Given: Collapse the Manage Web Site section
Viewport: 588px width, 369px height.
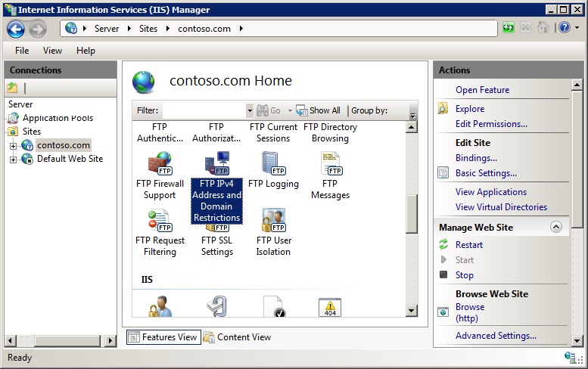Looking at the screenshot, I should 555,227.
